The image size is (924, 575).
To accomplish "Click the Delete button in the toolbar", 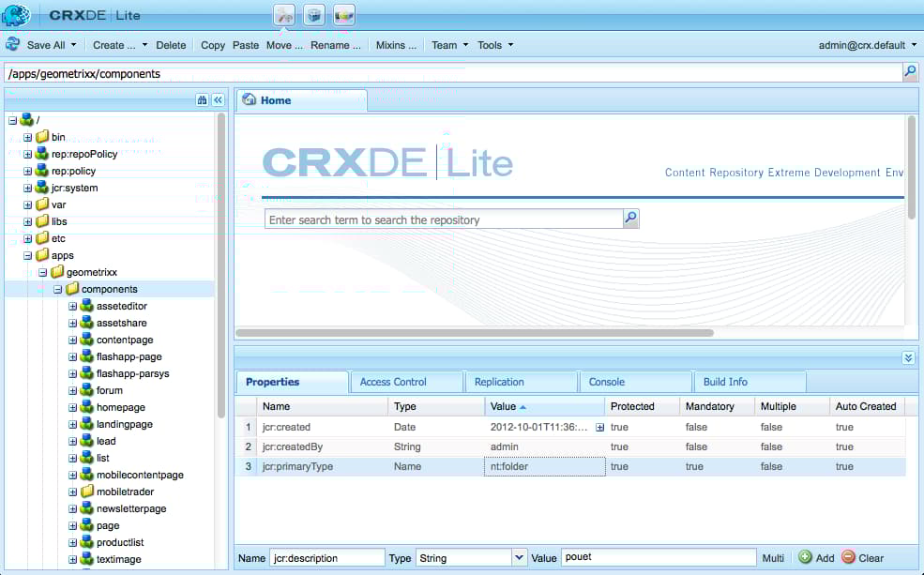I will (x=172, y=44).
